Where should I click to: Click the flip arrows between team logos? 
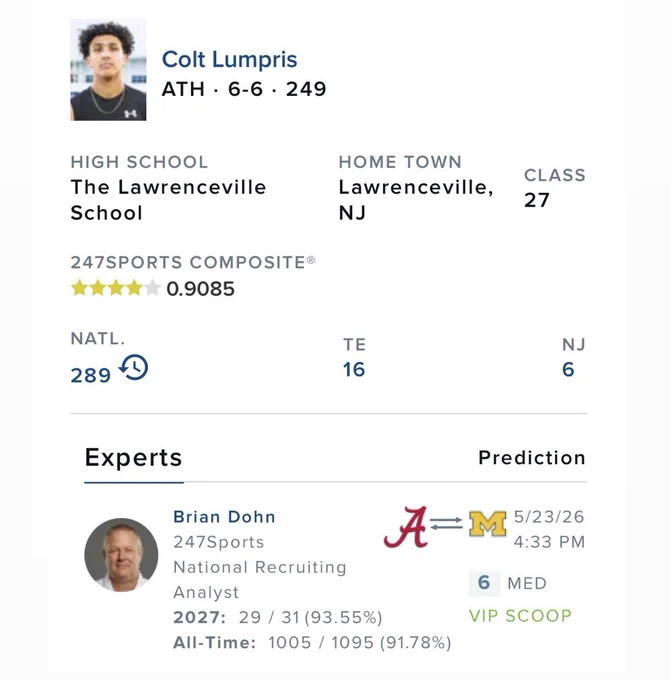click(446, 523)
